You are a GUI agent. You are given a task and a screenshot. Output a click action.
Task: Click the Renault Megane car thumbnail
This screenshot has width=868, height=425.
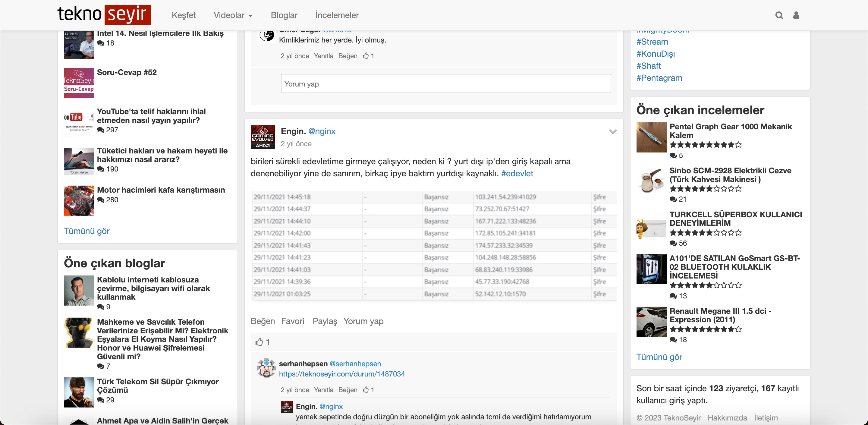[x=651, y=322]
